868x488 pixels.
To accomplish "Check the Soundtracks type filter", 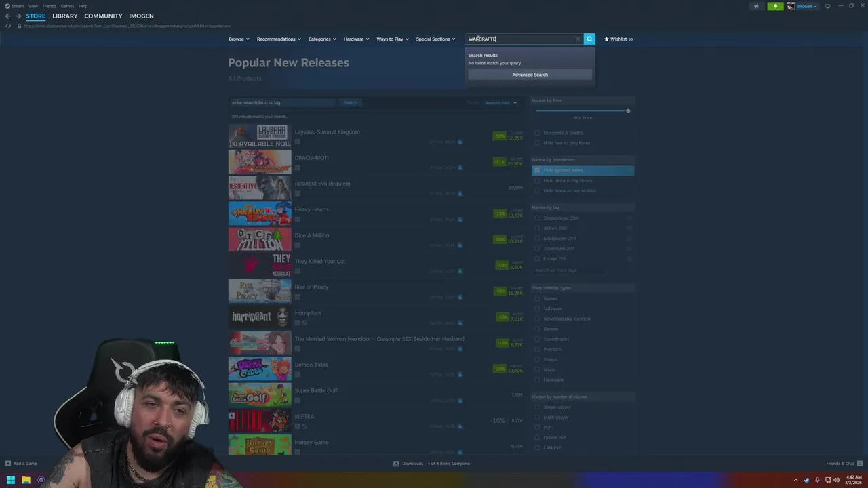I will pyautogui.click(x=537, y=339).
